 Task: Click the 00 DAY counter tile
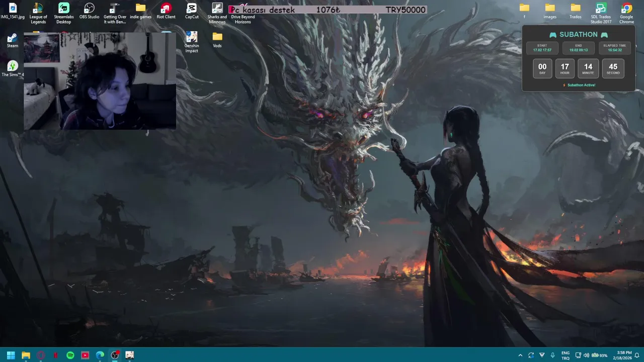click(x=542, y=68)
